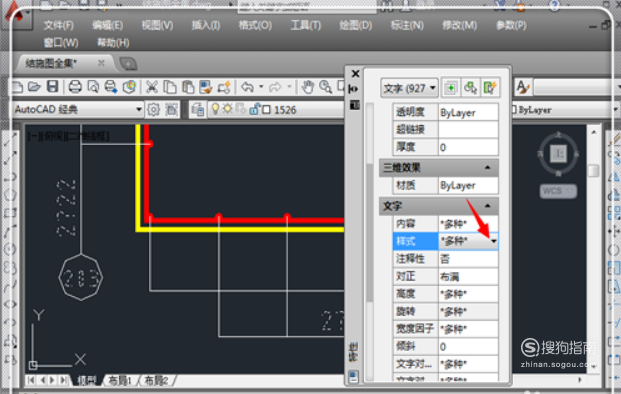This screenshot has height=394, width=621.
Task: Click the 3D print icon
Action: (x=130, y=86)
